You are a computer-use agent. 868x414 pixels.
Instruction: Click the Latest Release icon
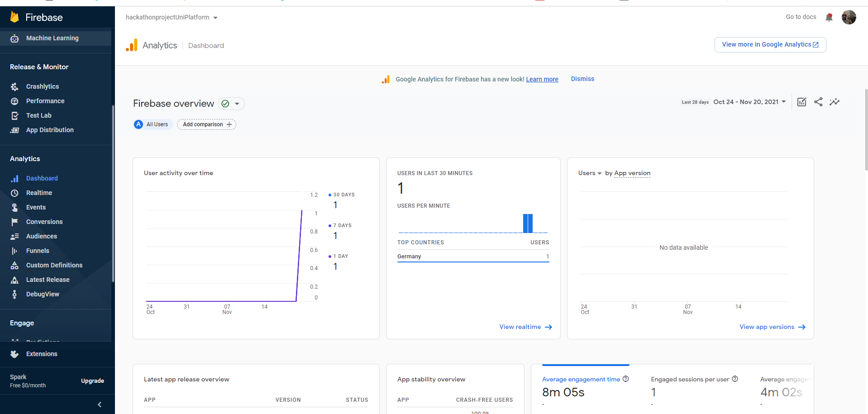pos(14,280)
